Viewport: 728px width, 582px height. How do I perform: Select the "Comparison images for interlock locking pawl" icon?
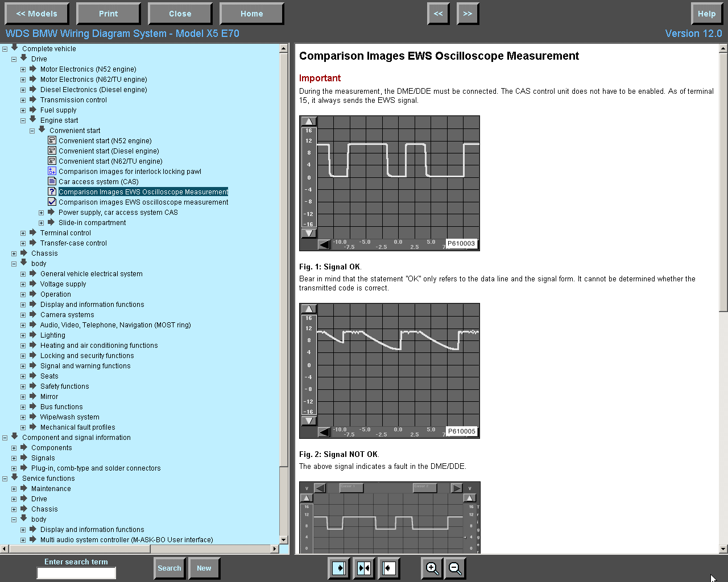pos(51,171)
